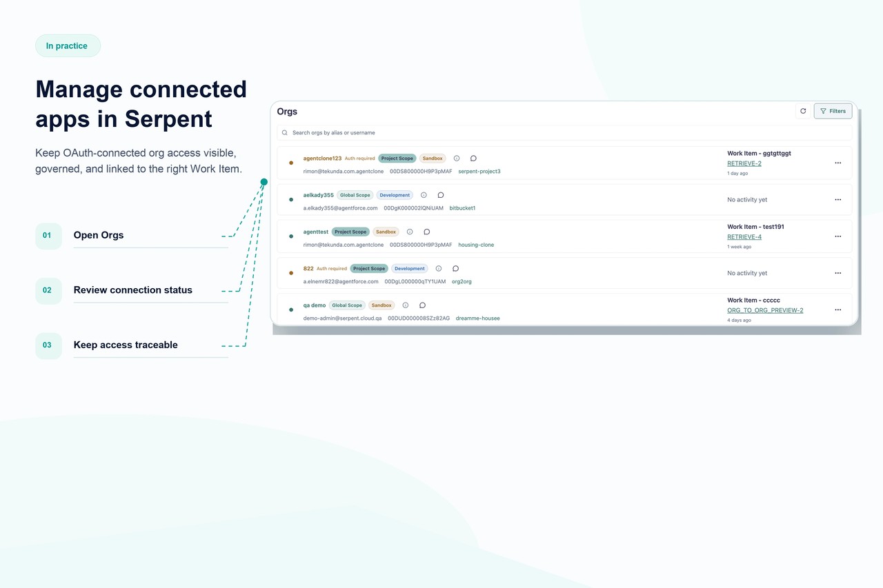Click status dot of aelkady355 org
883x588 pixels.
[x=291, y=200]
